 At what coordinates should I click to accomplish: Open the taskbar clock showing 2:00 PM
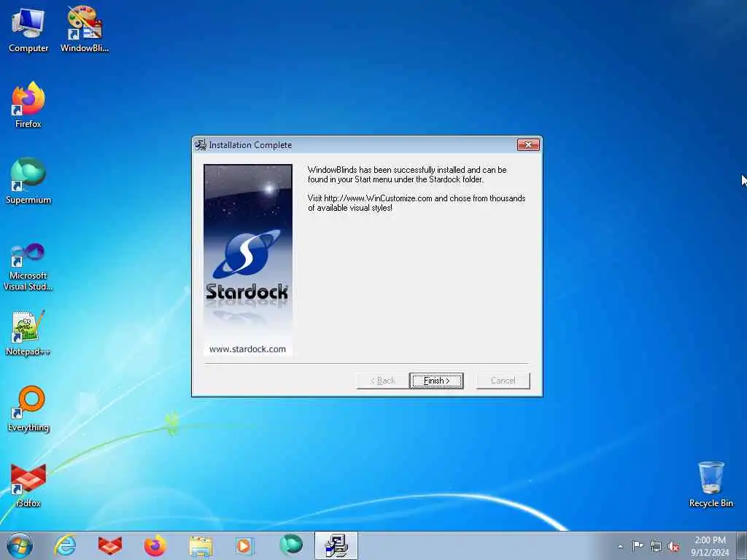tap(710, 546)
